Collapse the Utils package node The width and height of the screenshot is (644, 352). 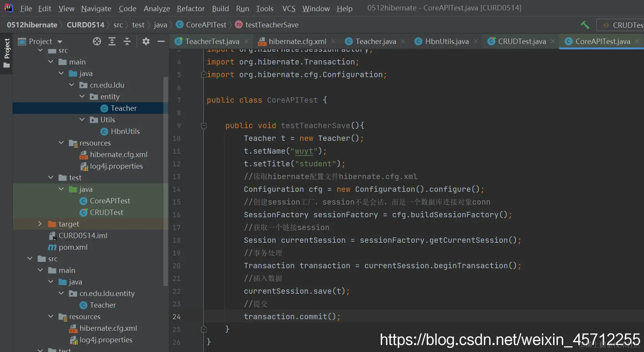tap(82, 120)
